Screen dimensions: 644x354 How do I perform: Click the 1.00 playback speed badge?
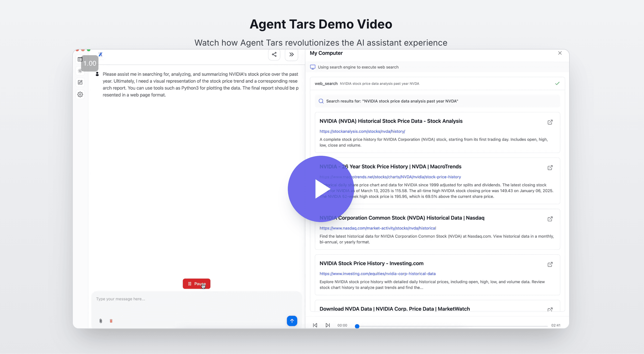[x=90, y=63]
